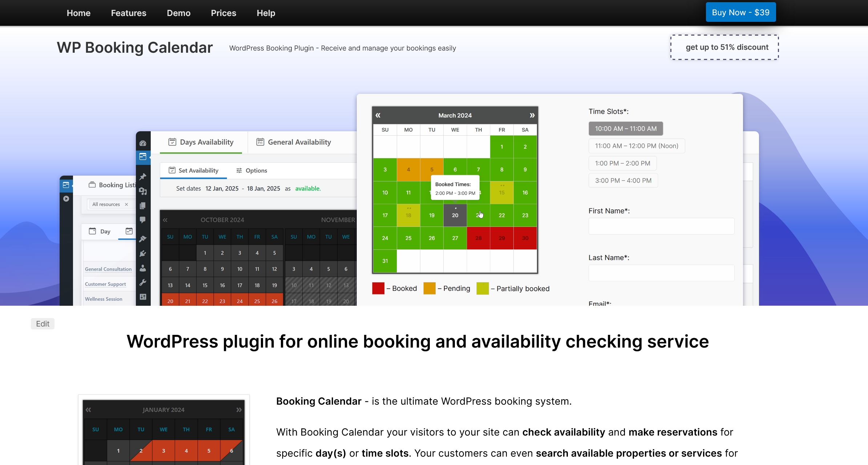This screenshot has height=465, width=868.
Task: Switch to Set Availability sub-tab
Action: 194,171
